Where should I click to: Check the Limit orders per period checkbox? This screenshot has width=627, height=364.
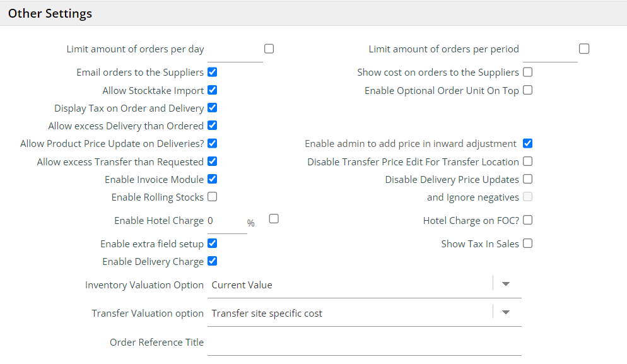point(584,49)
